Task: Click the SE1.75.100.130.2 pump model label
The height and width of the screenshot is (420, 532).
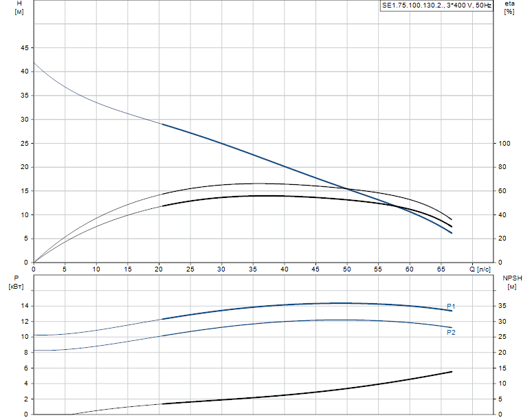Action: (x=436, y=5)
